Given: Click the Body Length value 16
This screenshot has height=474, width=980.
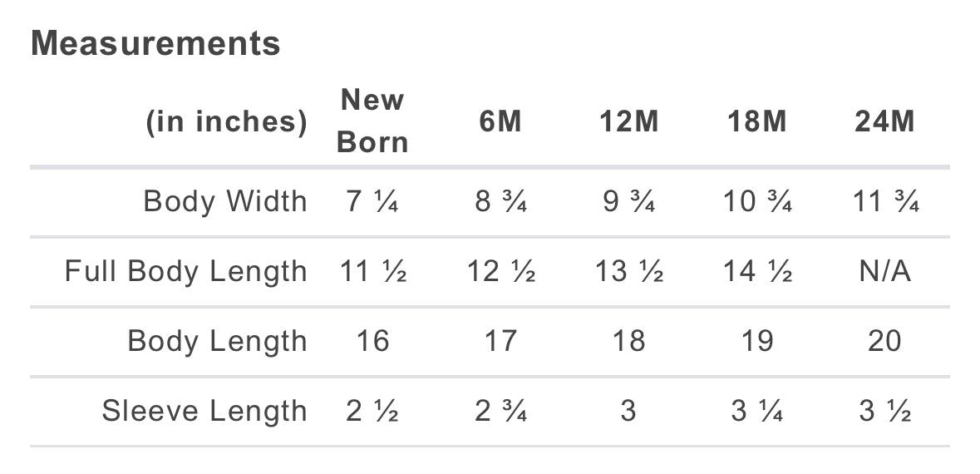Looking at the screenshot, I should [x=372, y=342].
